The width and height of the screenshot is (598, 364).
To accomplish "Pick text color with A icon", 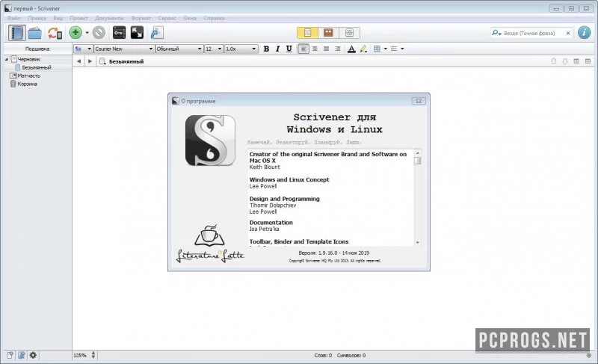I will click(351, 49).
